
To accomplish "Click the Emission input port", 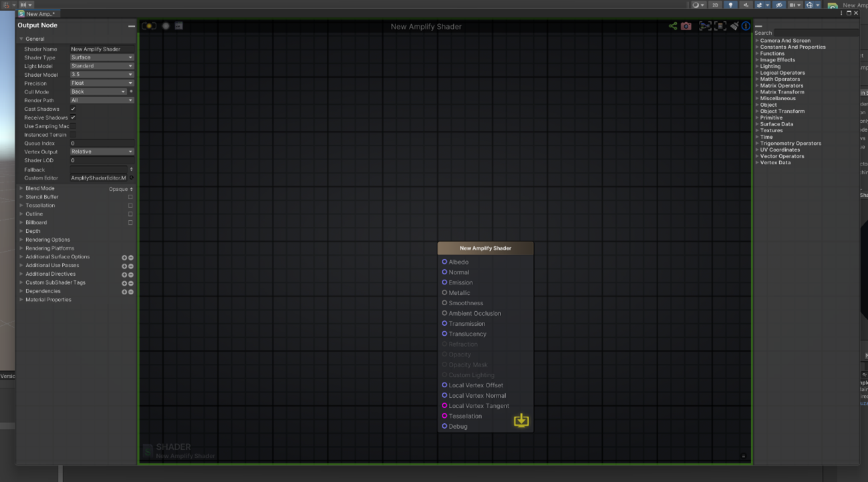I will pos(444,282).
